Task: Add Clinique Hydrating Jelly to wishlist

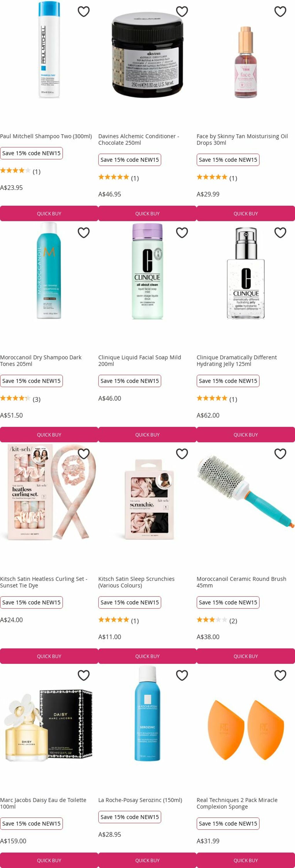Action: coord(280,233)
